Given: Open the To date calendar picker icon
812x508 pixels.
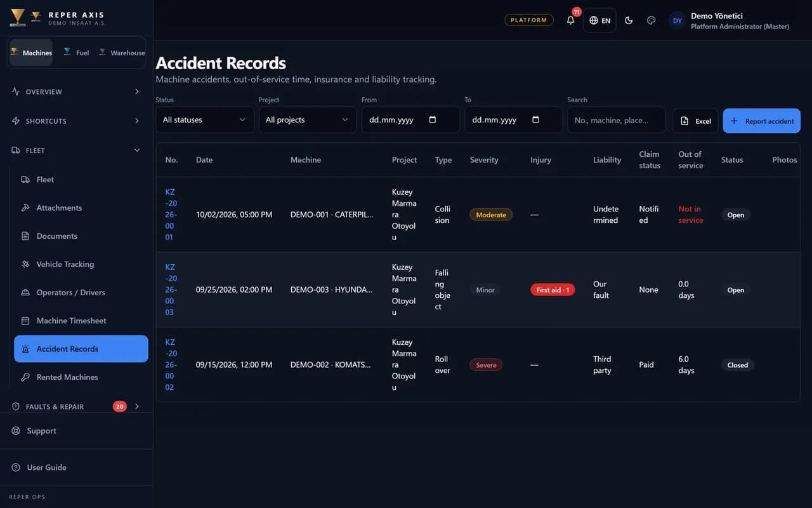Looking at the screenshot, I should pyautogui.click(x=535, y=119).
